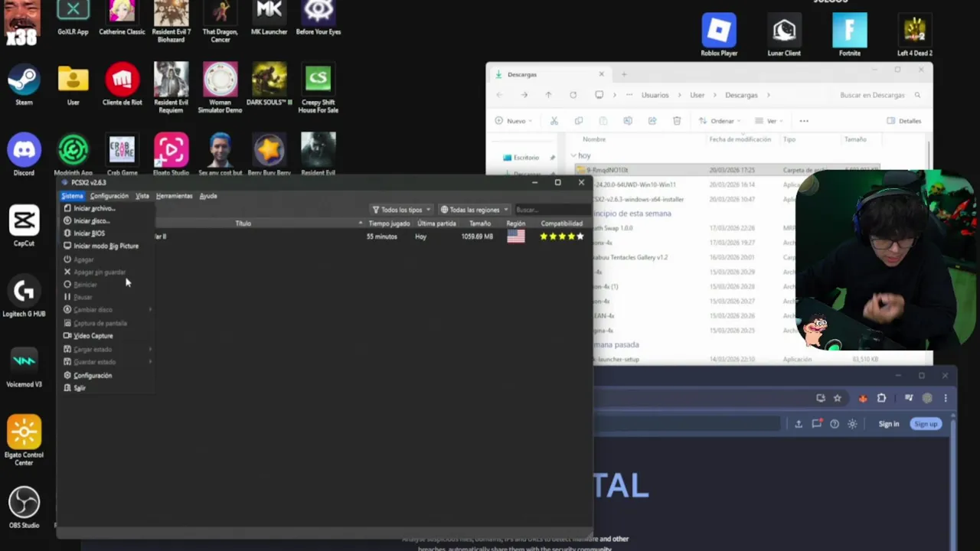Viewport: 980px width, 551px height.
Task: Open the website help question-mark icon
Action: [x=835, y=424]
